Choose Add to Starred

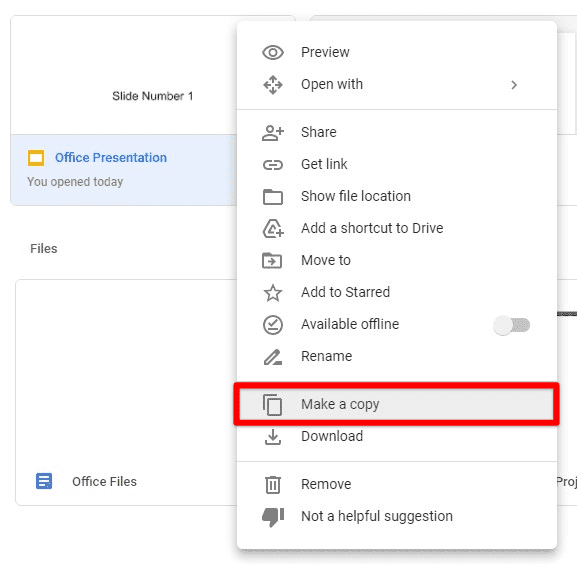pyautogui.click(x=397, y=292)
